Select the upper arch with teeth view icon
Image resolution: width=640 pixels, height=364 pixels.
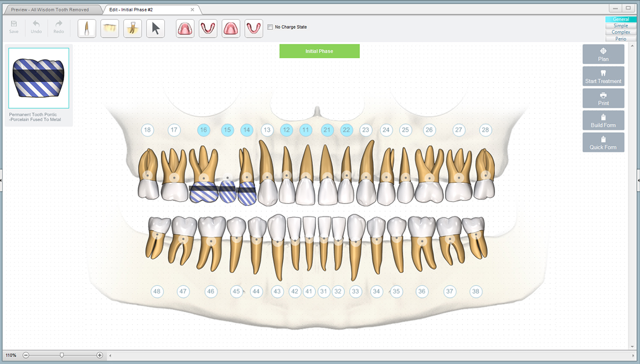click(184, 28)
